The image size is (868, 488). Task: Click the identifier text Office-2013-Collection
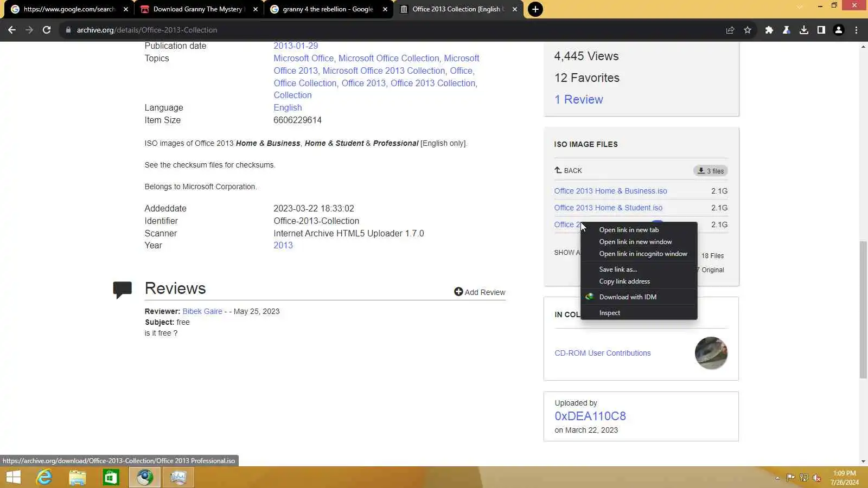point(316,221)
